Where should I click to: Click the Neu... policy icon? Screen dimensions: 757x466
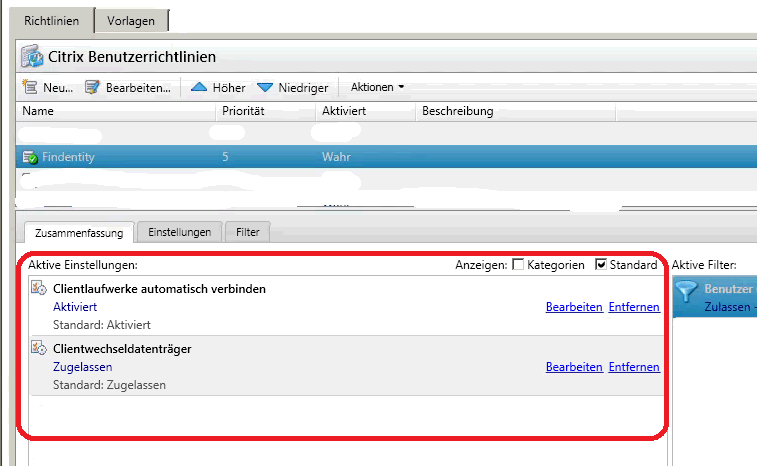(30, 87)
